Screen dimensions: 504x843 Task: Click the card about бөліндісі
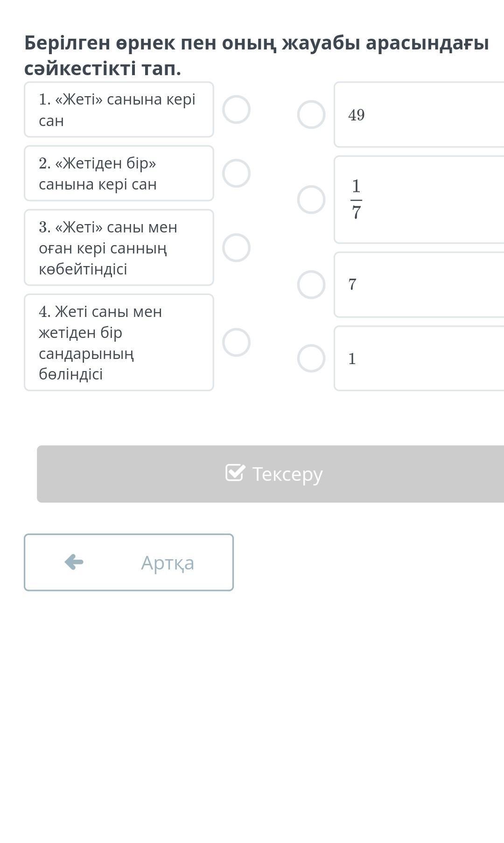119,342
